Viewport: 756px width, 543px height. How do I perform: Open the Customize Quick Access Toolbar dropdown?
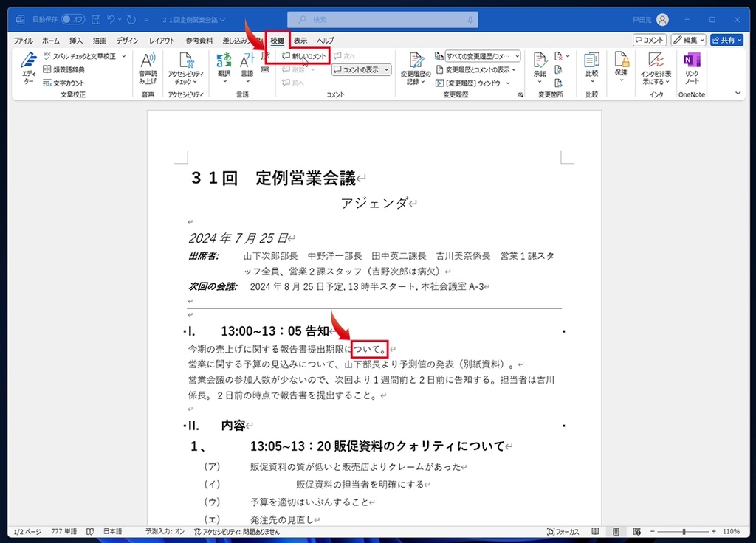146,20
